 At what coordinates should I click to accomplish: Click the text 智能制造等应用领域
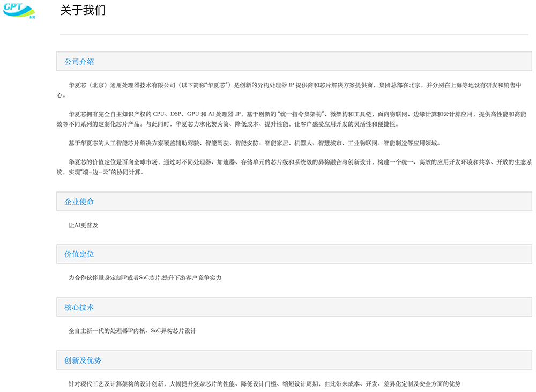(412, 143)
